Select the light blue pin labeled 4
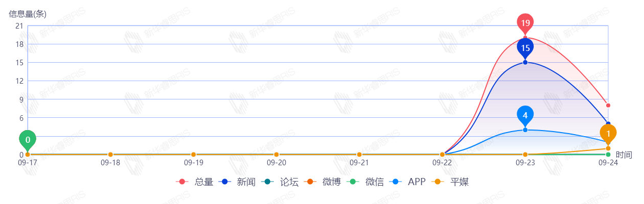Image resolution: width=644 pixels, height=204 pixels. click(525, 116)
